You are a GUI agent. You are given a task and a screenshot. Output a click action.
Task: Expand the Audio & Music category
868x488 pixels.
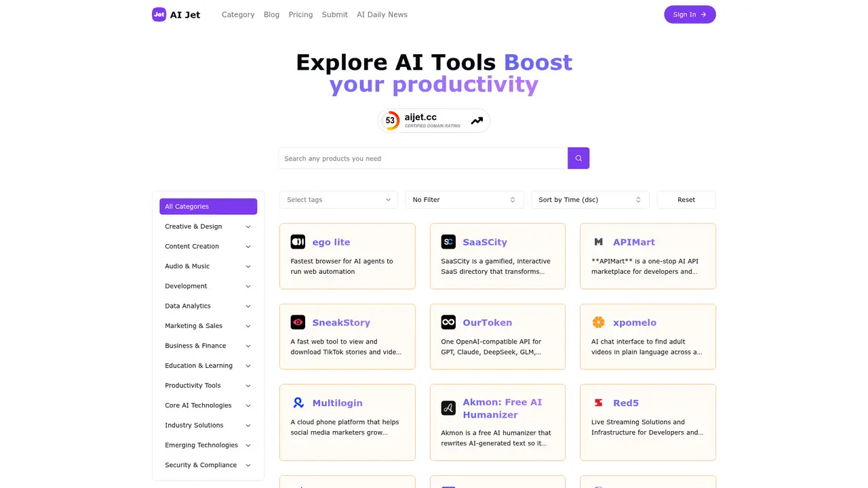click(208, 266)
